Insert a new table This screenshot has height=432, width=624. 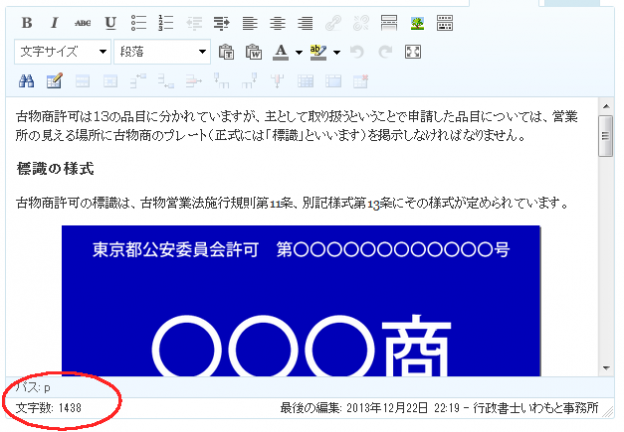(x=55, y=81)
